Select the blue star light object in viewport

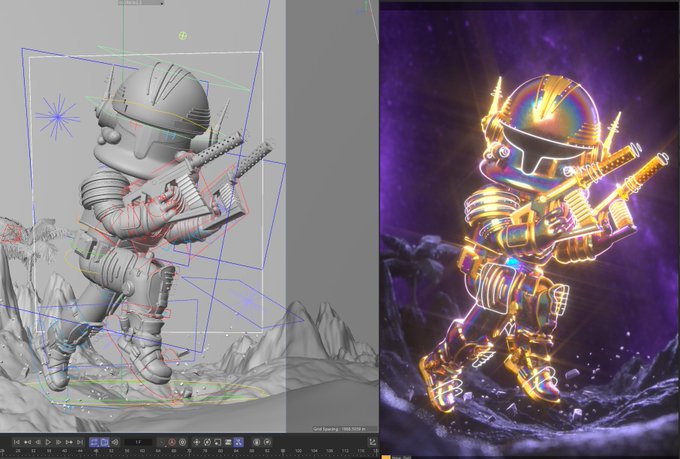coord(58,117)
